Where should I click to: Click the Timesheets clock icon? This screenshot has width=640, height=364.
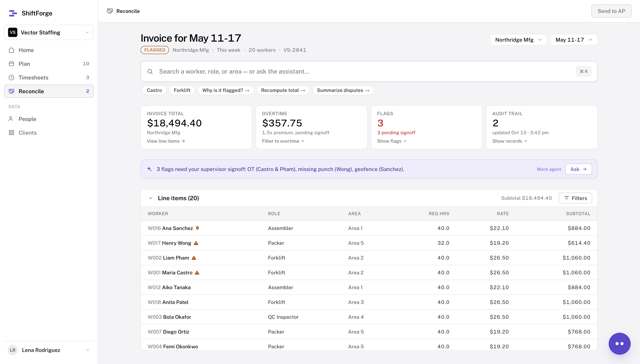(11, 78)
